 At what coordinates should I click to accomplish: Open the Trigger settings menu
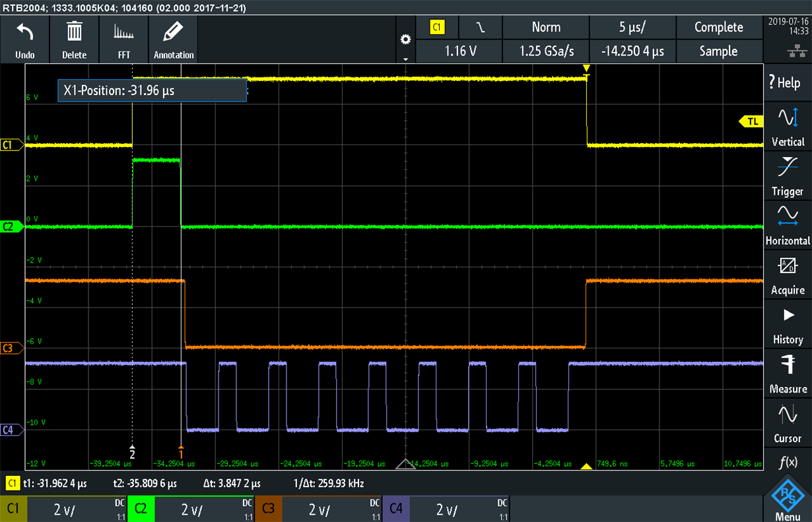788,177
